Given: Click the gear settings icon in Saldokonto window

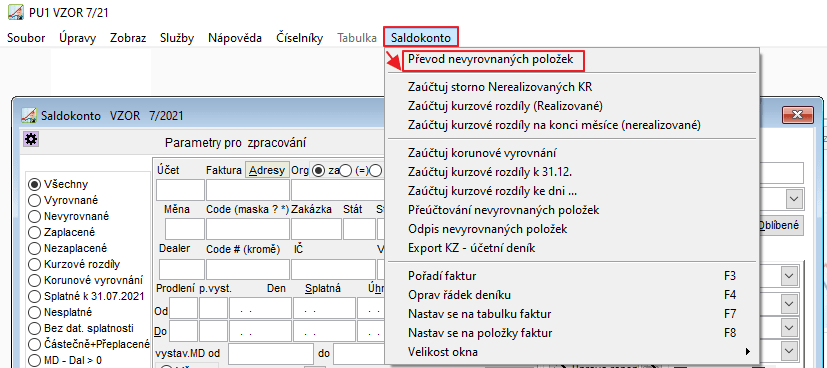Looking at the screenshot, I should tap(31, 139).
